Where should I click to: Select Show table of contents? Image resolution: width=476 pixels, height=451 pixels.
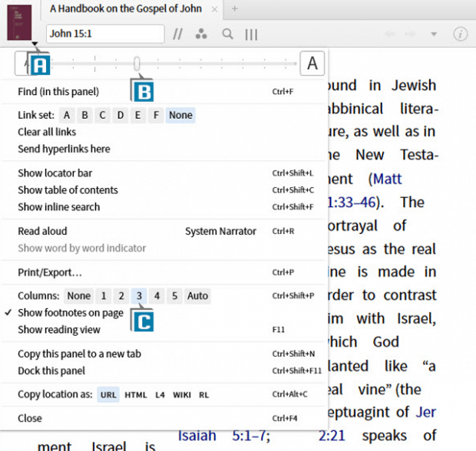(68, 190)
